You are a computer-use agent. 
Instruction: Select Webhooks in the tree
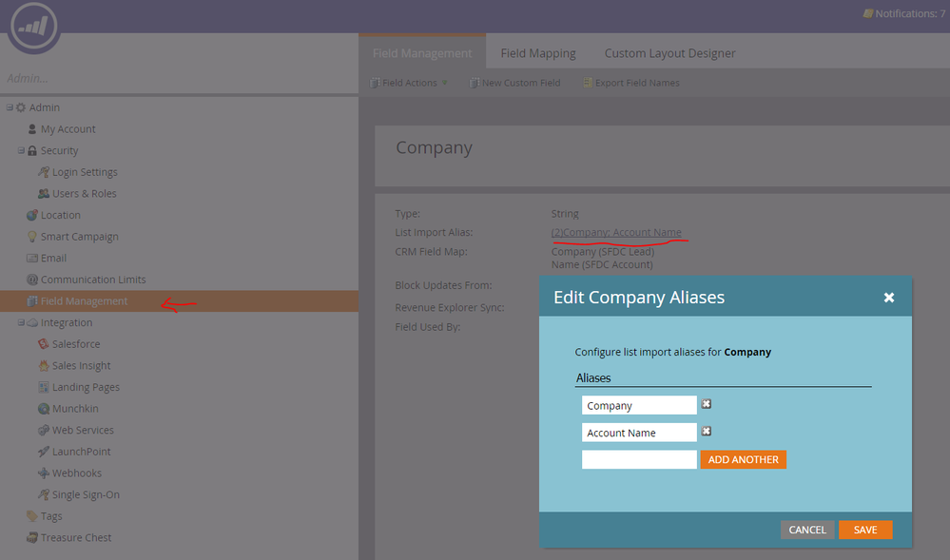coord(77,473)
